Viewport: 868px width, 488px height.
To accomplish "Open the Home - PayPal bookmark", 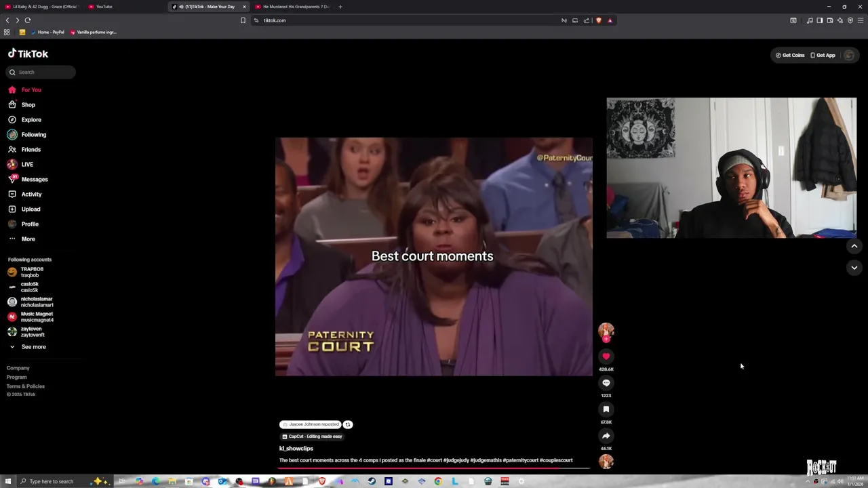I will [x=47, y=32].
